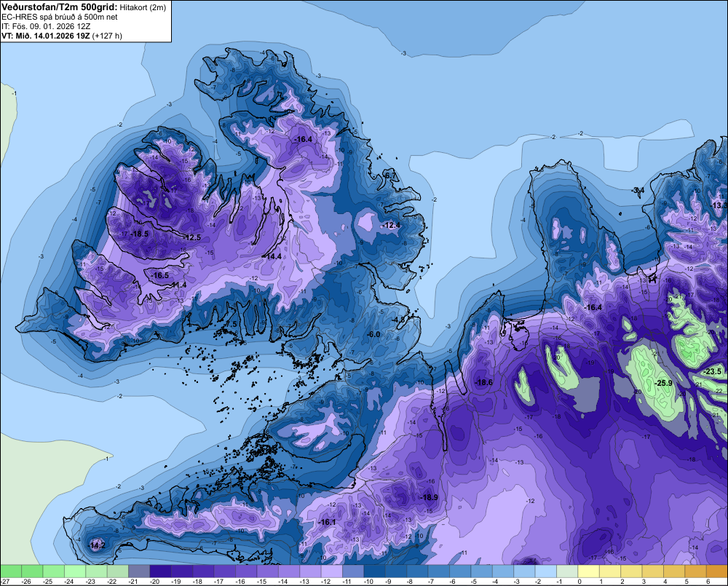728x586 pixels.
Task: Click the "-7.5" temperature value on the map
Action: coord(231,325)
